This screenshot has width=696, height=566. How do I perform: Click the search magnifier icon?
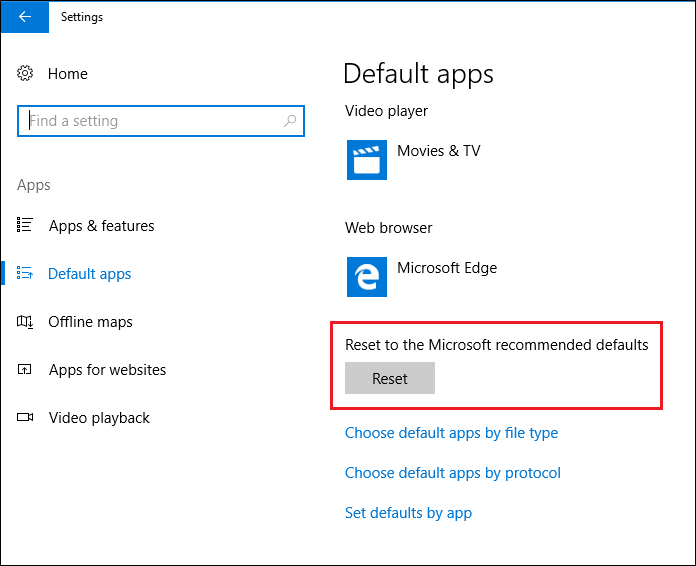290,120
